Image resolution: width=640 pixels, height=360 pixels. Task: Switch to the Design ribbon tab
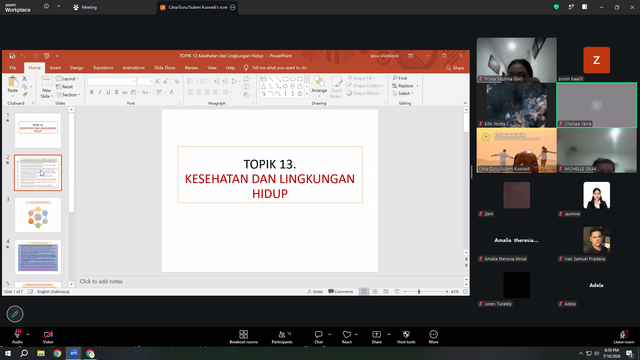click(x=76, y=68)
